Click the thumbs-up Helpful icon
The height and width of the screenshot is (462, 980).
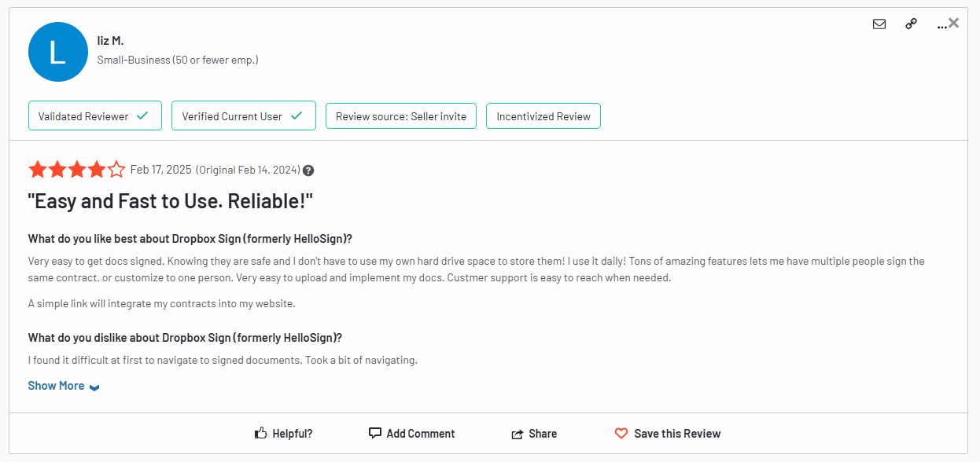click(261, 434)
